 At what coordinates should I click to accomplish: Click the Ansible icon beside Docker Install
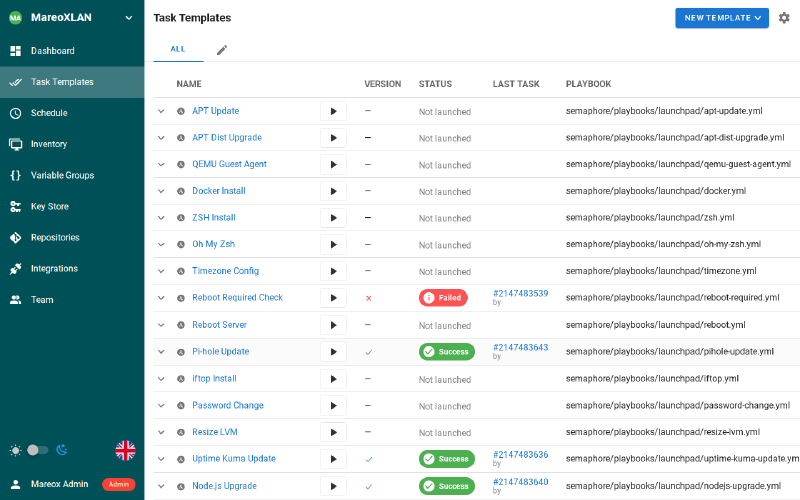(x=181, y=191)
